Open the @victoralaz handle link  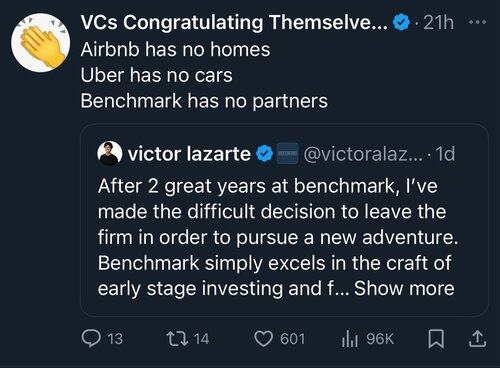(x=363, y=154)
